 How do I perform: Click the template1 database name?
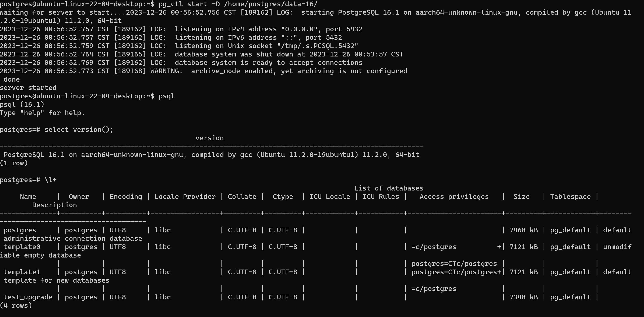tap(22, 272)
